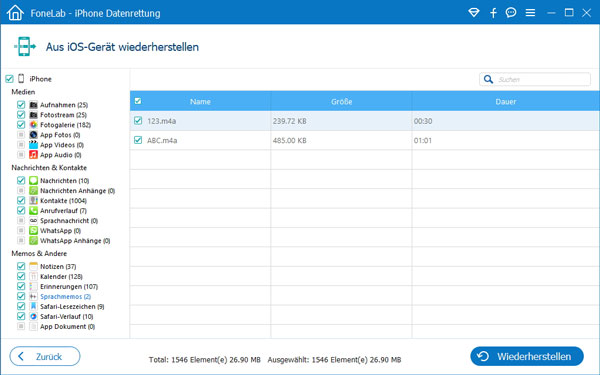
Task: Uncheck the ABC.m4a file checkbox
Action: point(138,140)
